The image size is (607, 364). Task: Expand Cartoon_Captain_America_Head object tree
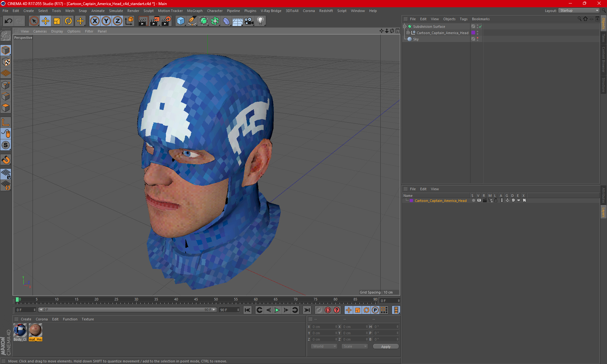click(408, 33)
